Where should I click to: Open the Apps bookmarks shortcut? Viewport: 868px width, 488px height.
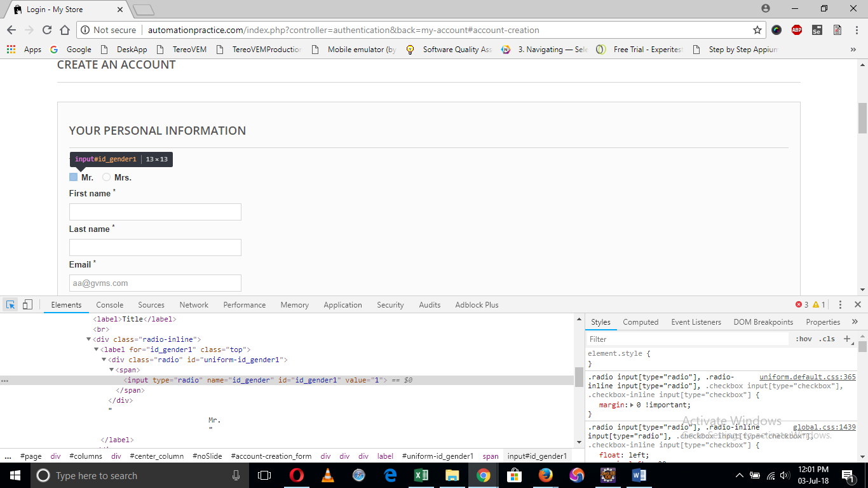coord(24,50)
